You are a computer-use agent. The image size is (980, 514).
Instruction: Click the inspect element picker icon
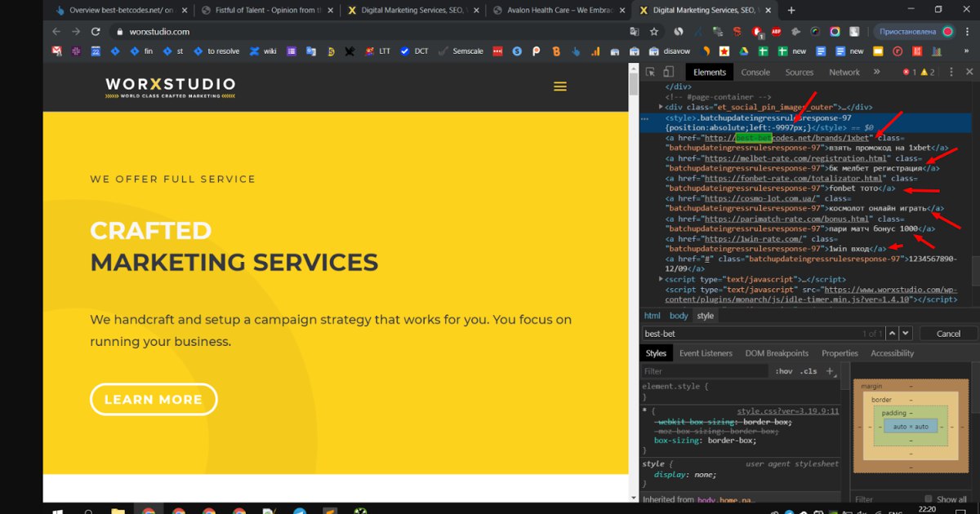[650, 72]
